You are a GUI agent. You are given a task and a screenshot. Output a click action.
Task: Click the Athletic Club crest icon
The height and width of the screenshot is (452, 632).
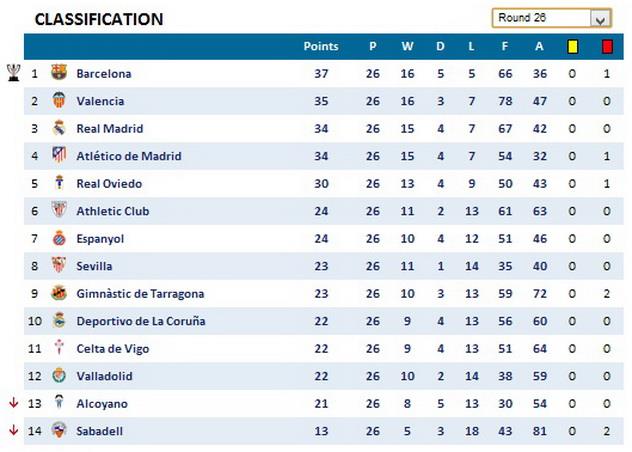[59, 211]
